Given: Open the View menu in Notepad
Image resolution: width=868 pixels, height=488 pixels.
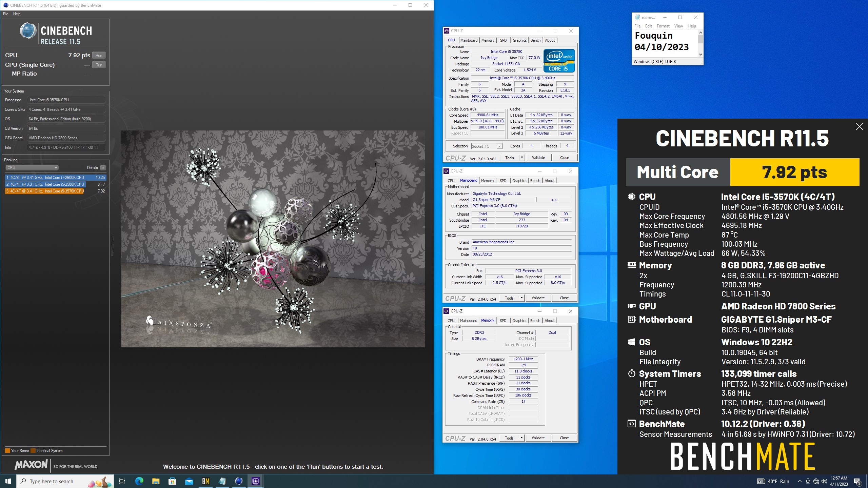Looking at the screenshot, I should 678,26.
